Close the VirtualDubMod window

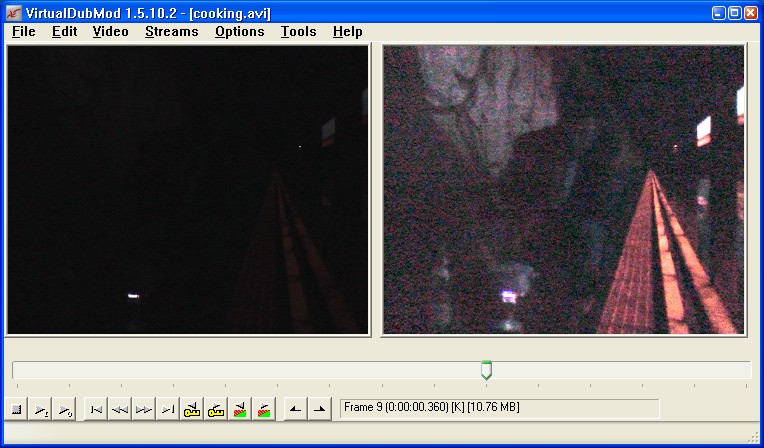[751, 13]
